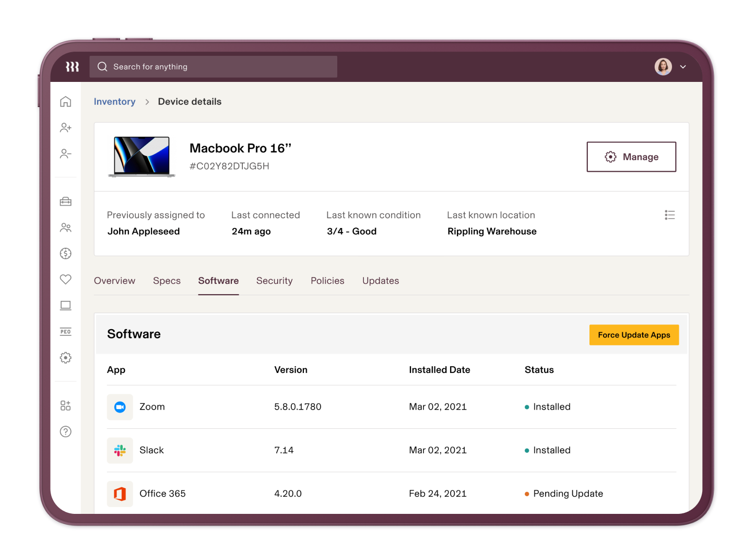Click the Rippling Warehouse location

tap(492, 231)
